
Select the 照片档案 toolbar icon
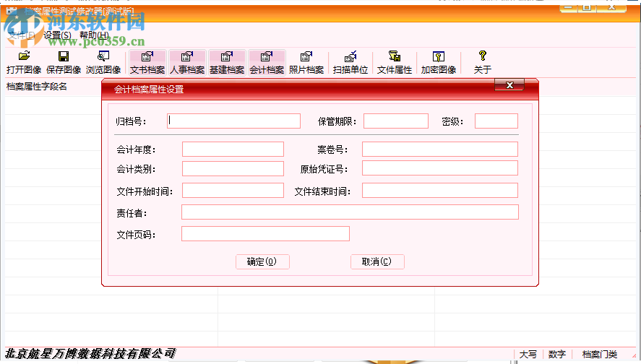point(306,63)
